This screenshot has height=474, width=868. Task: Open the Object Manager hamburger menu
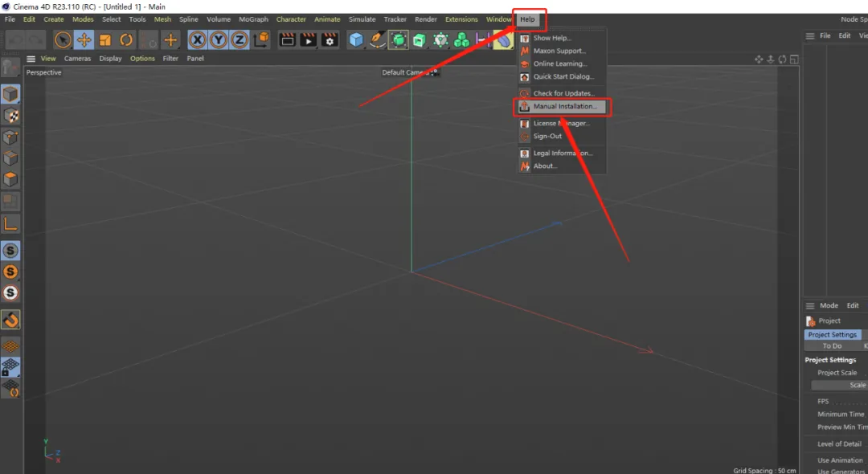(x=810, y=36)
